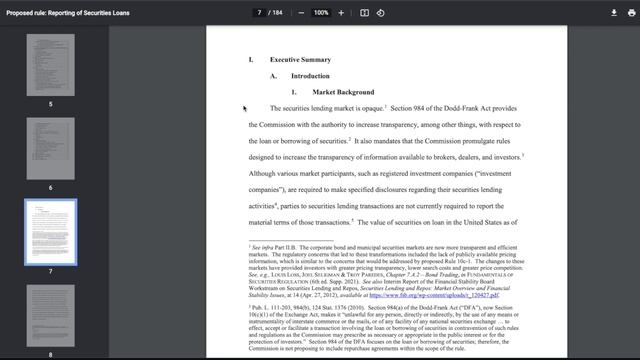Open page 8 thumbnail
The image size is (640, 360).
[x=51, y=316]
